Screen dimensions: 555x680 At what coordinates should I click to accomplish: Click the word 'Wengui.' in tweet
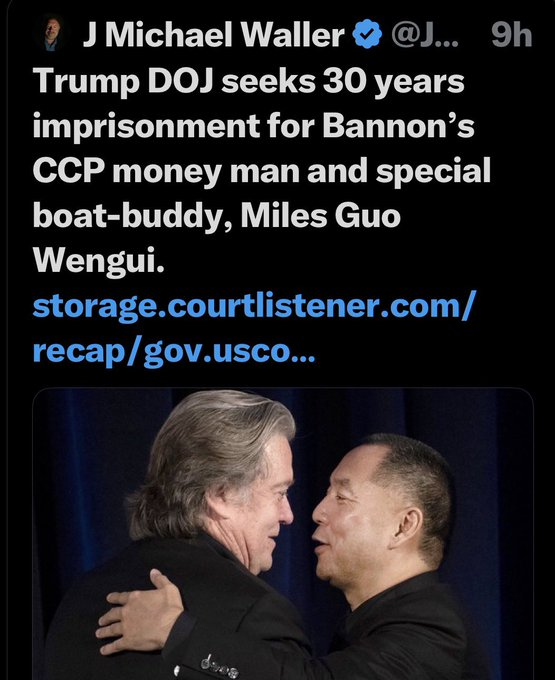99,261
